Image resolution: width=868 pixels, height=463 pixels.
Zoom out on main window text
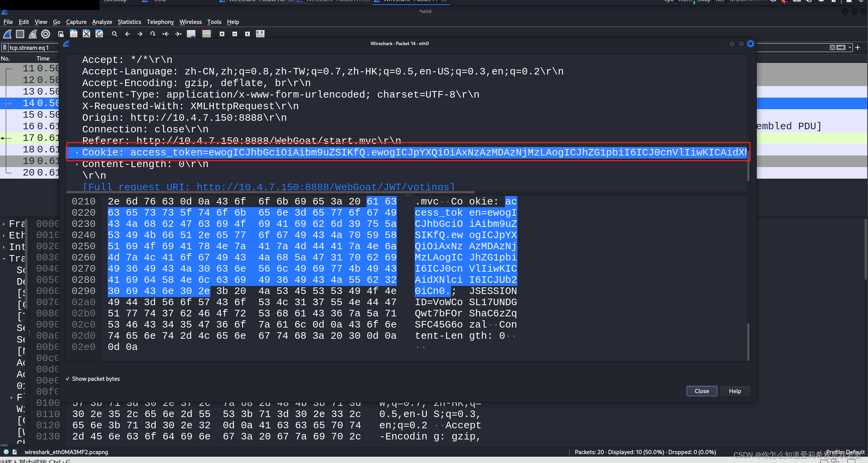point(235,34)
